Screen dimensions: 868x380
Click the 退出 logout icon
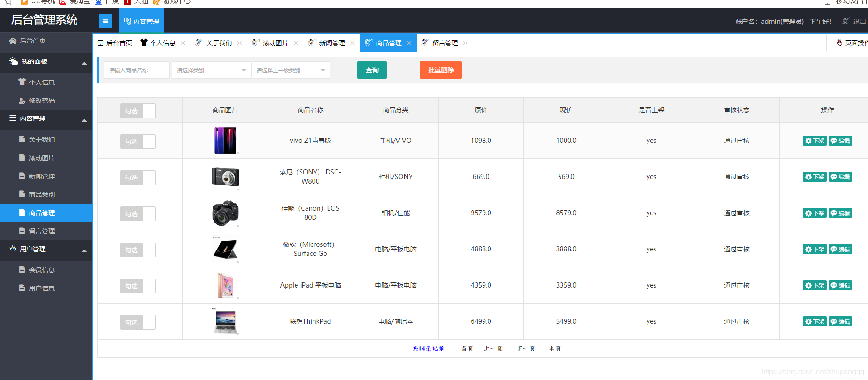(x=846, y=21)
